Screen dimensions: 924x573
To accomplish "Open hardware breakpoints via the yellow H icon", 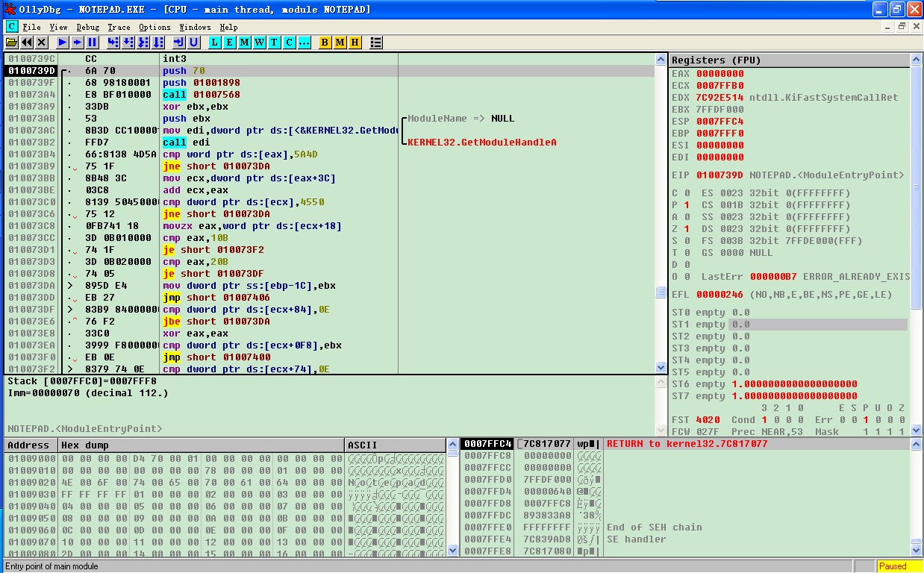I will coord(355,43).
